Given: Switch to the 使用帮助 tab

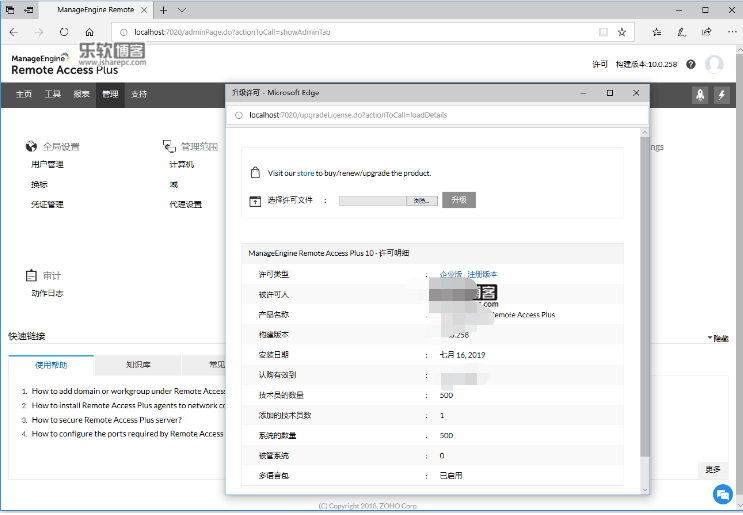Looking at the screenshot, I should click(x=51, y=365).
